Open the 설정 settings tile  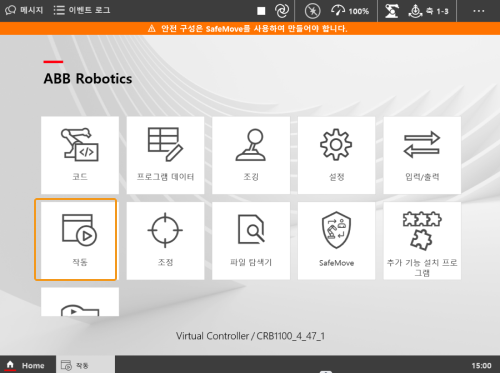pyautogui.click(x=336, y=155)
